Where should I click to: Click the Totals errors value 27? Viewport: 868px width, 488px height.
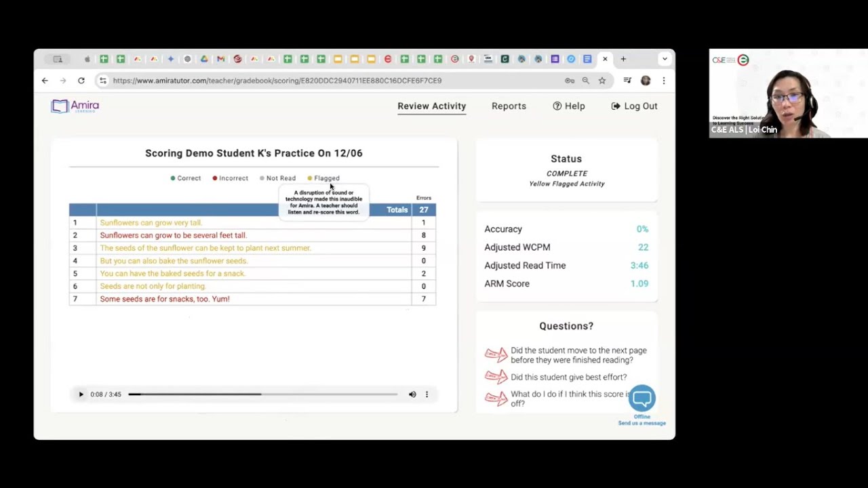coord(423,210)
